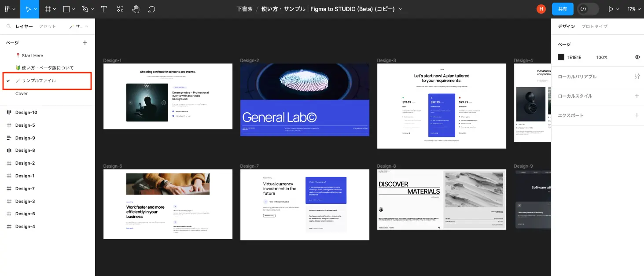Open the Move tool options arrow
This screenshot has height=276, width=644.
(x=35, y=9)
